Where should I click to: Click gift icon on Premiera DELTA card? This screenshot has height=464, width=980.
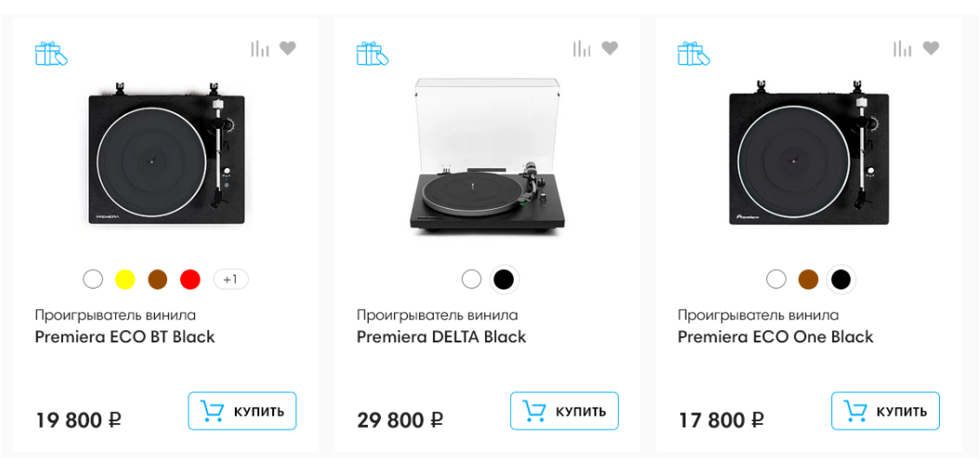tap(372, 54)
